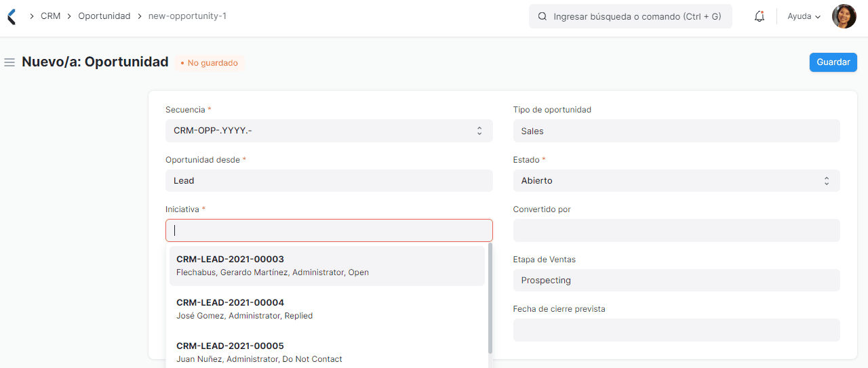Click the Tipo de oportunidad field
Screen dimensions: 868x368
coord(676,131)
